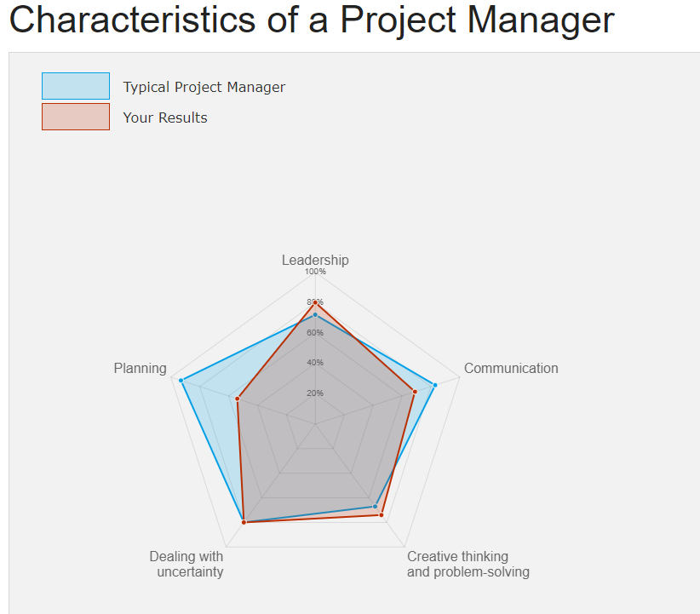Click the Communication axis label
This screenshot has width=700, height=614.
pos(511,368)
